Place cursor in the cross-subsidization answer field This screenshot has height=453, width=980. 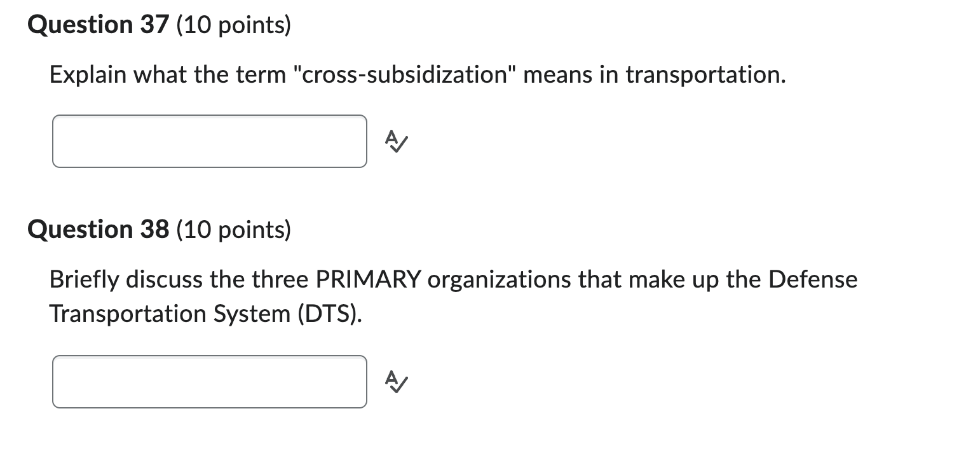pyautogui.click(x=208, y=141)
